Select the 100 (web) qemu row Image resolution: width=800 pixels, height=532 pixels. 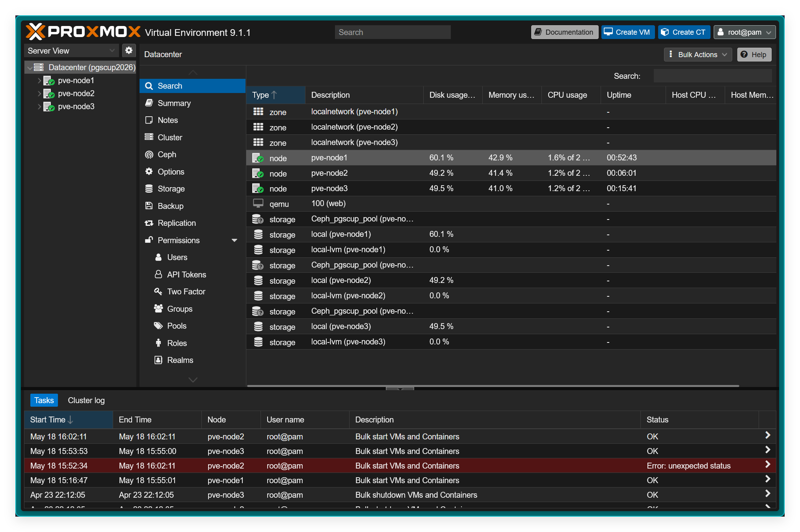pyautogui.click(x=511, y=204)
